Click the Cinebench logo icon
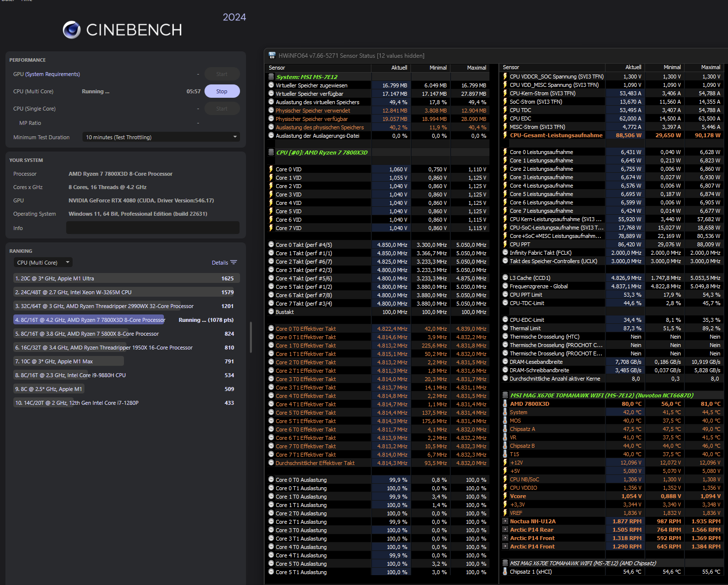This screenshot has width=728, height=585. [72, 30]
